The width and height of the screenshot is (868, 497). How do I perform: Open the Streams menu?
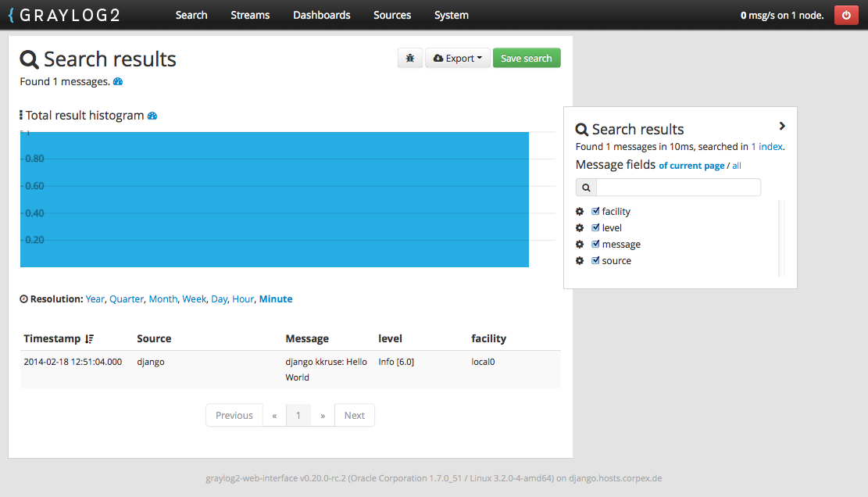pos(250,15)
